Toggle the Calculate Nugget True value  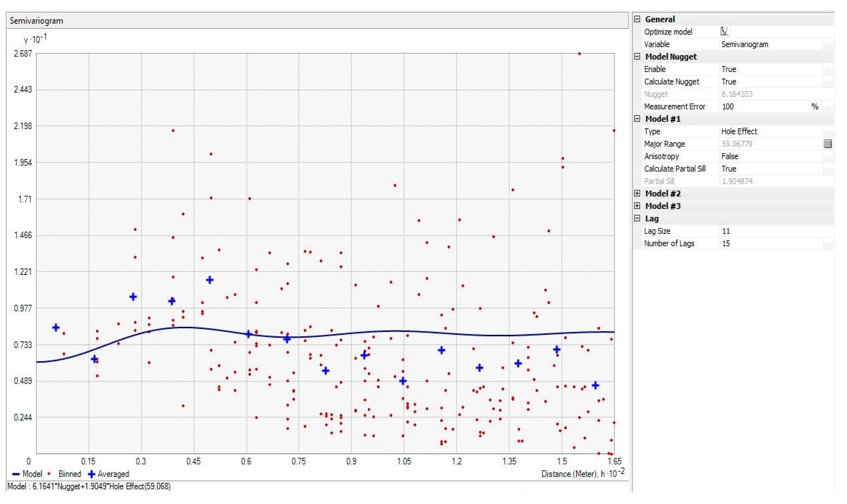click(729, 82)
